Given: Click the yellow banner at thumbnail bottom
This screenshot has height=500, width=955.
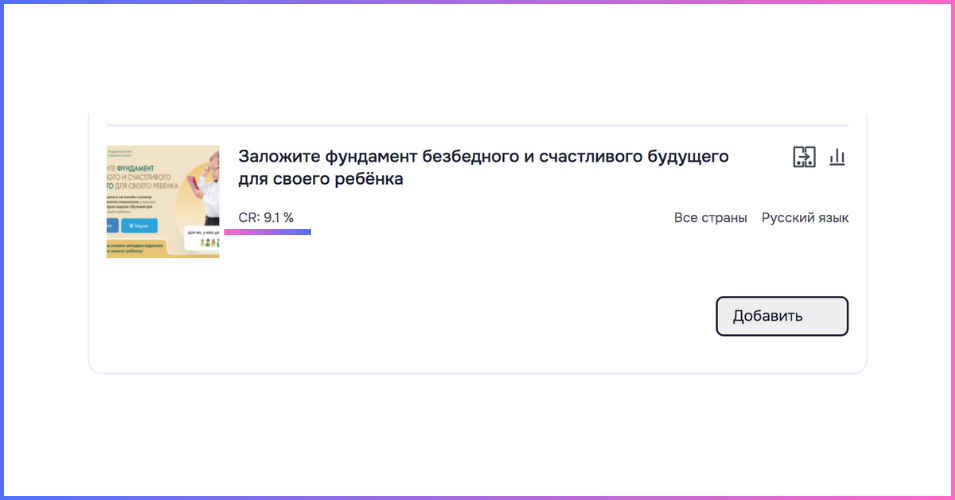Looking at the screenshot, I should (x=136, y=248).
